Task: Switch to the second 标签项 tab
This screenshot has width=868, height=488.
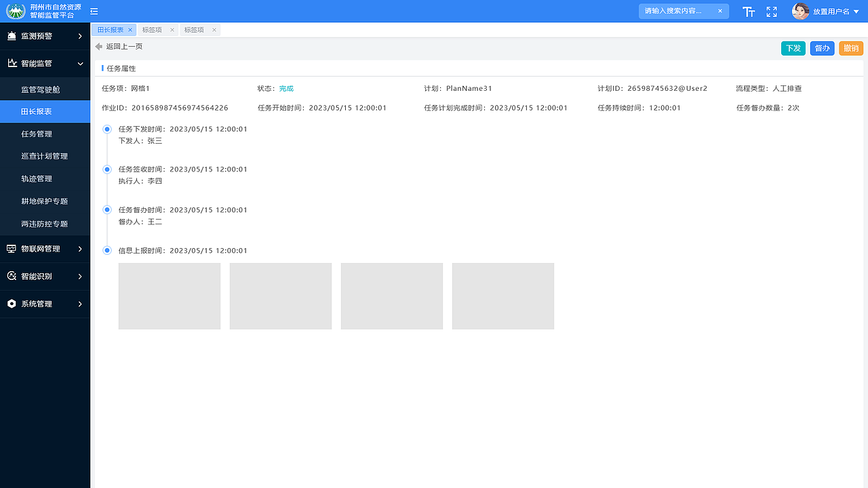Action: [x=199, y=30]
